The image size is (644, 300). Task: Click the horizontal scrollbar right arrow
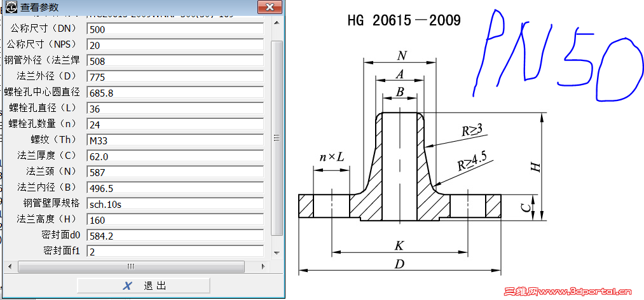(264, 266)
